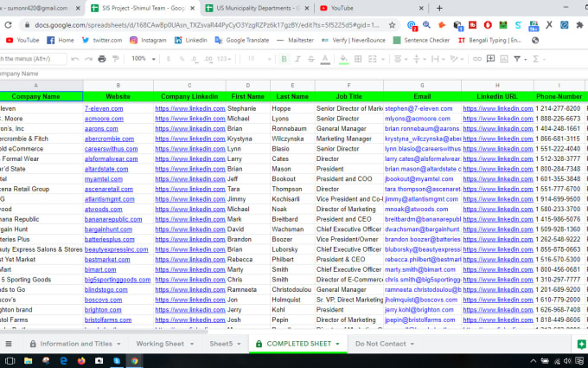Viewport: 588px width, 368px height.
Task: Select the paint format roller icon
Action: [116, 59]
